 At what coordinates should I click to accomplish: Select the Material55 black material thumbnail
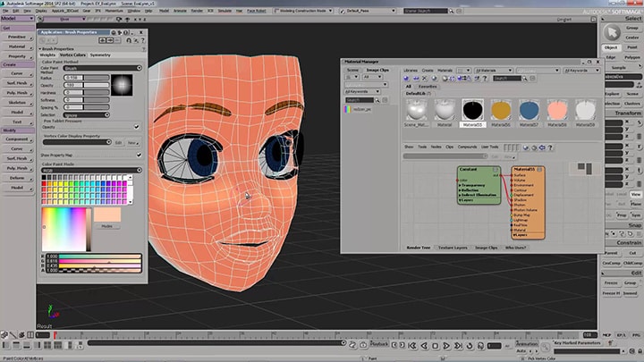[x=472, y=110]
